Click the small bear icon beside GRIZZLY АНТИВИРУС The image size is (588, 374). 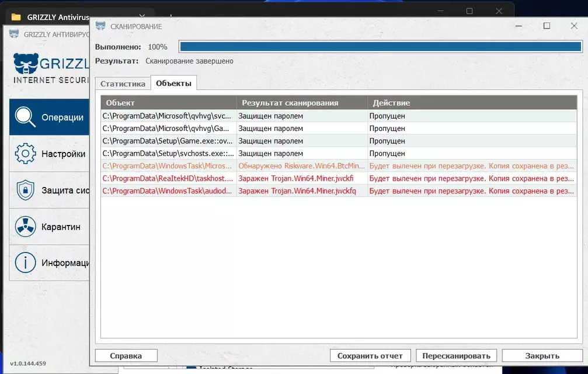(x=14, y=34)
